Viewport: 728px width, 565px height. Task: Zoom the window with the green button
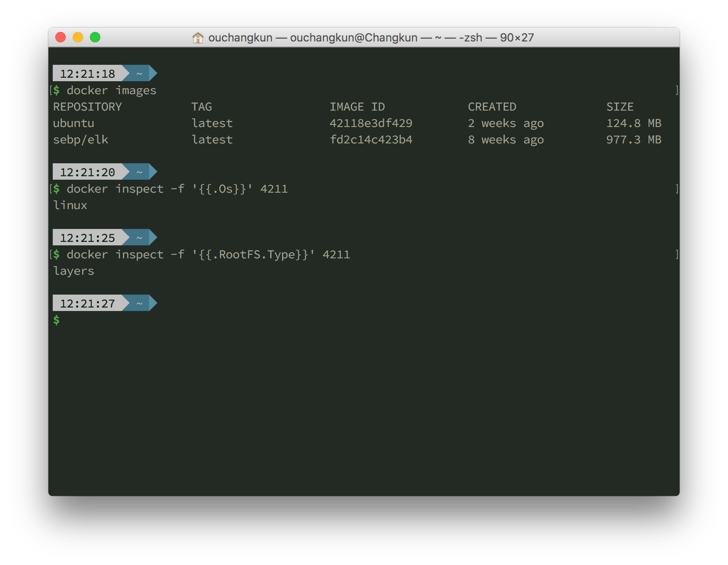pyautogui.click(x=95, y=38)
